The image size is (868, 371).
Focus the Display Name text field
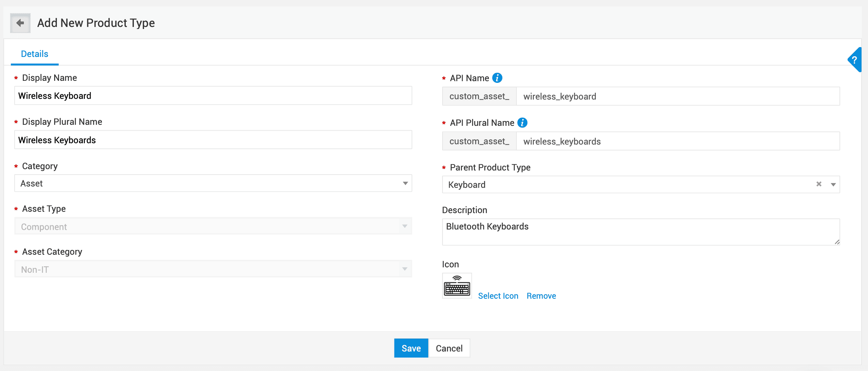(213, 96)
